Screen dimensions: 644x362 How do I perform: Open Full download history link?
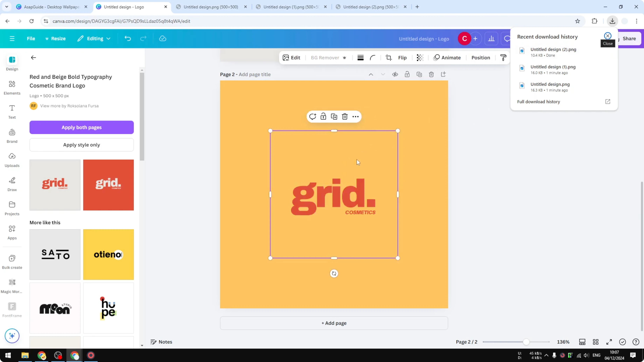[x=538, y=102]
